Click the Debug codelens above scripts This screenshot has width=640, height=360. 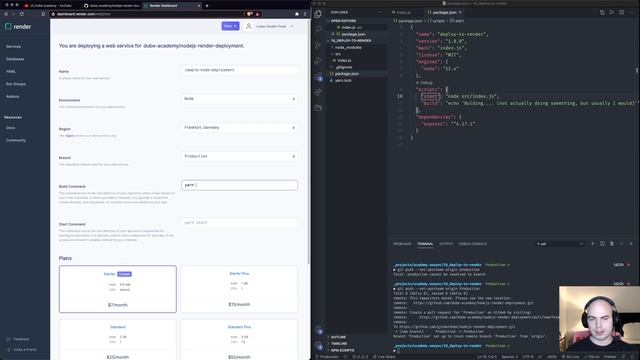click(425, 82)
